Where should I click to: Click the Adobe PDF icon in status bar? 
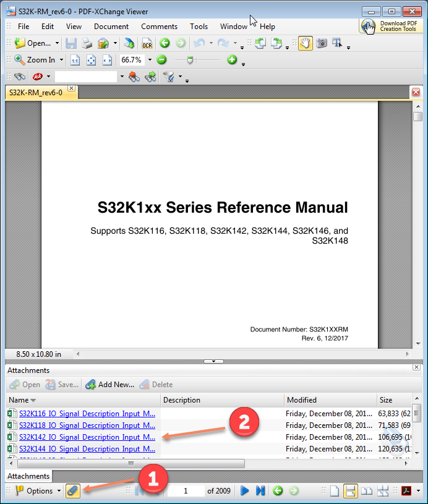click(407, 491)
